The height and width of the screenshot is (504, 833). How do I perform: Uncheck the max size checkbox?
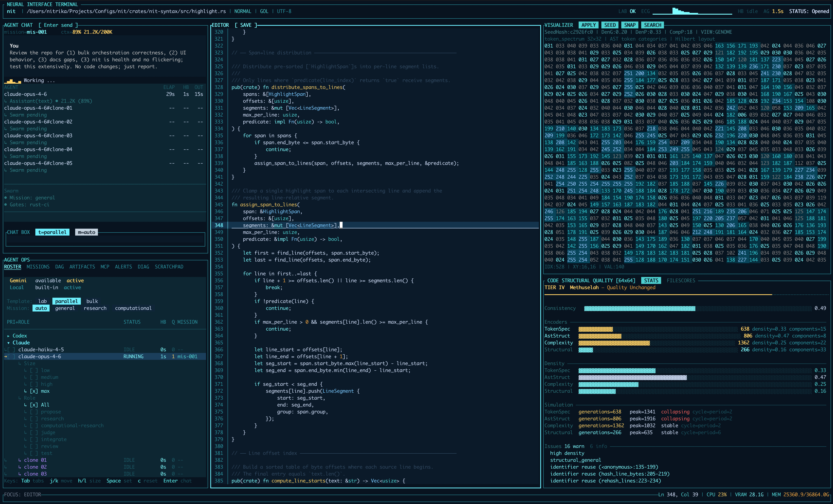34,391
